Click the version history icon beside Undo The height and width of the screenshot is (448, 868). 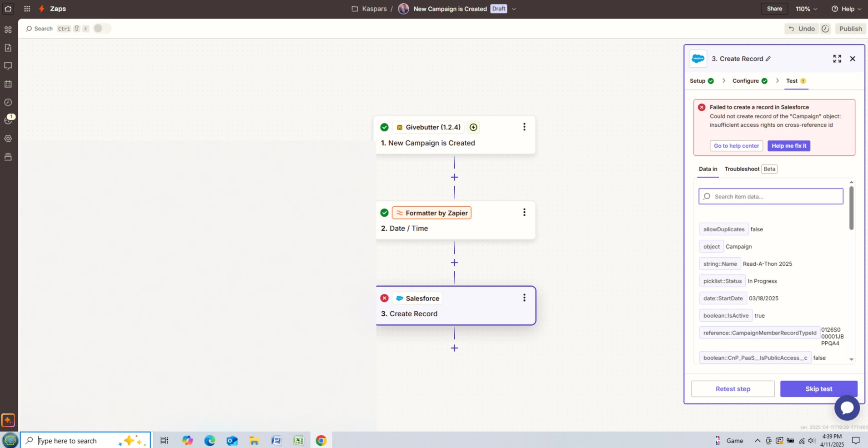(x=826, y=29)
